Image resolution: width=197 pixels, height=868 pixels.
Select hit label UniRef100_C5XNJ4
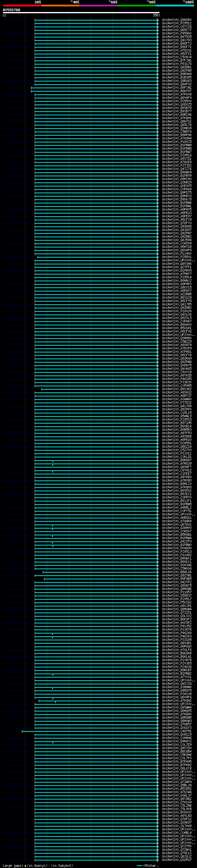(177, 57)
